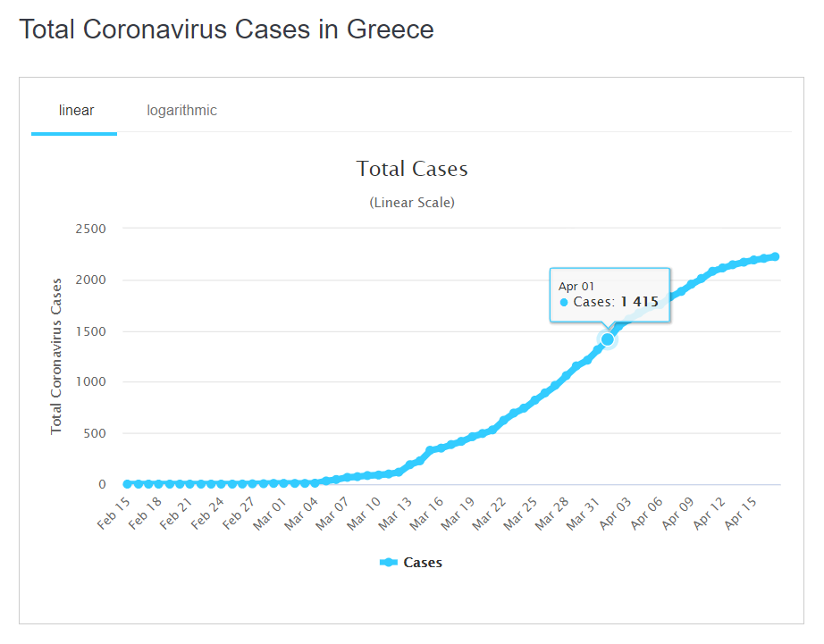This screenshot has height=644, width=824.
Task: Click the Apr 01 tooltip box
Action: click(609, 294)
